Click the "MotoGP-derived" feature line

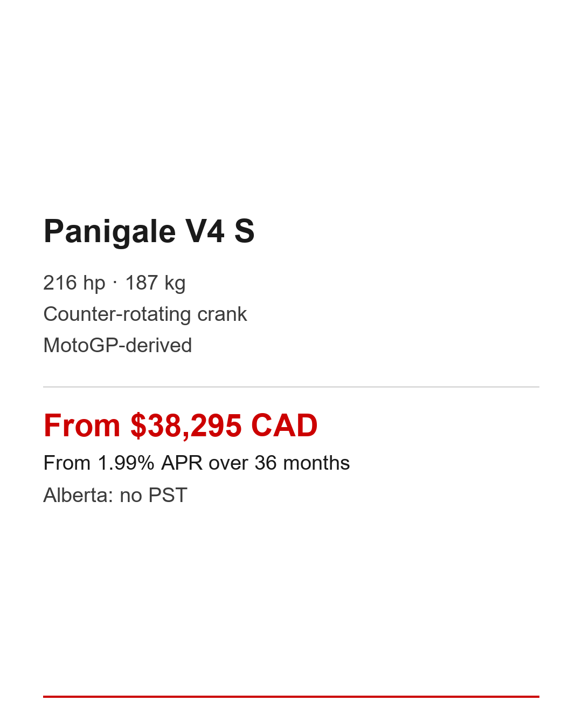(x=117, y=346)
